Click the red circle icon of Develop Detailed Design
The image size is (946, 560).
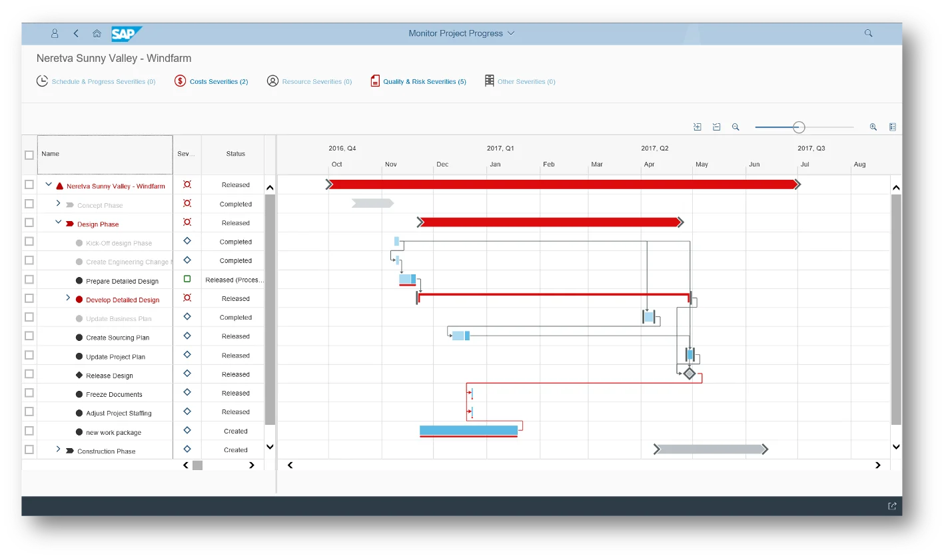(79, 300)
